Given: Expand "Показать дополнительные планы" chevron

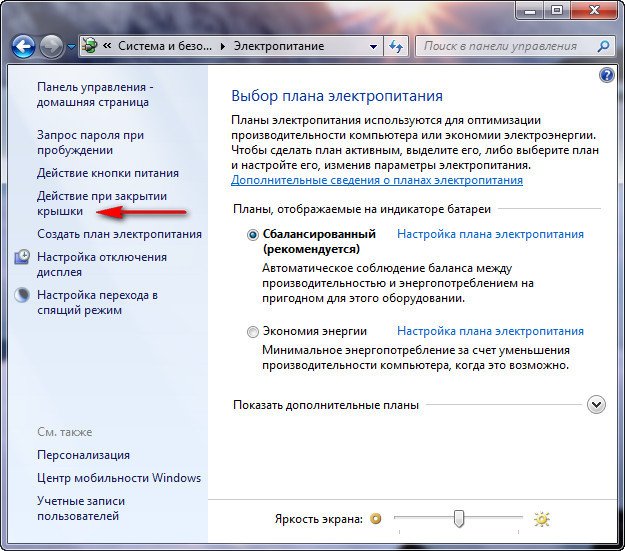Looking at the screenshot, I should [x=596, y=405].
